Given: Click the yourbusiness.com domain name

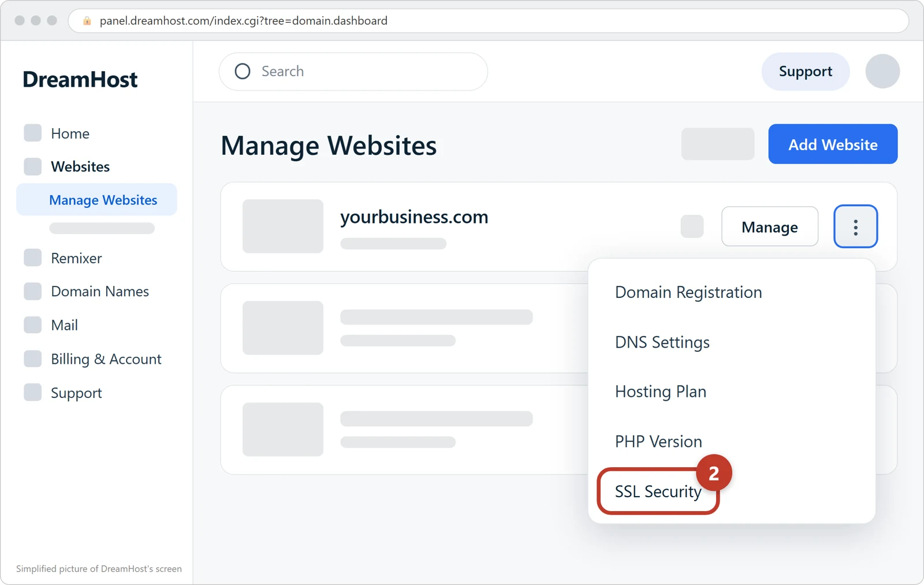Looking at the screenshot, I should point(414,217).
